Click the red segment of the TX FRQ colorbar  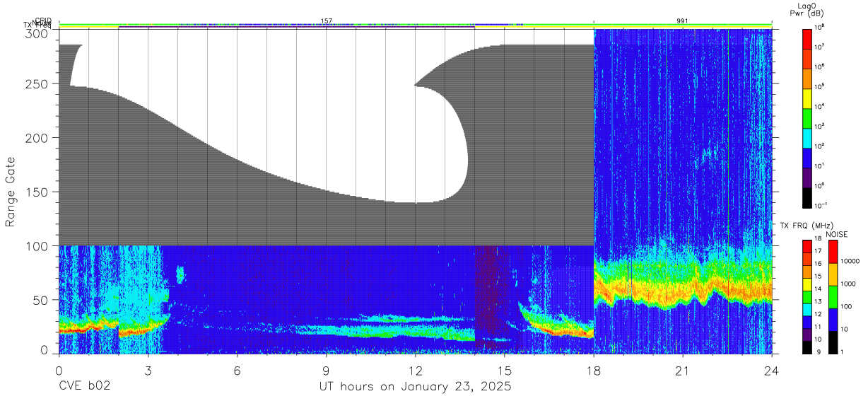[808, 245]
